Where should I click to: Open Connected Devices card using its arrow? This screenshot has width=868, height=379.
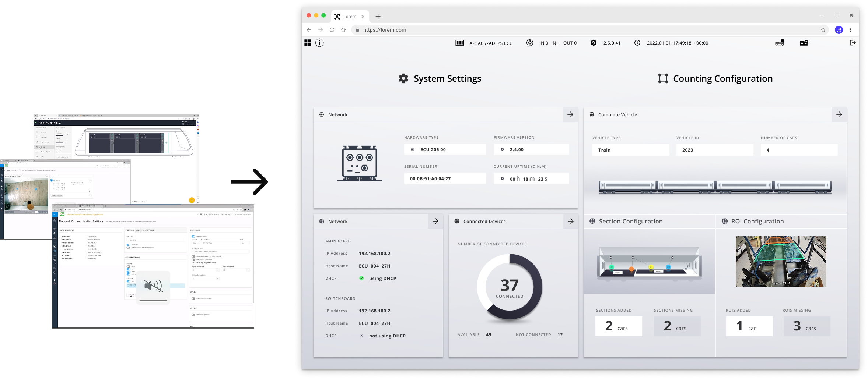tap(570, 222)
